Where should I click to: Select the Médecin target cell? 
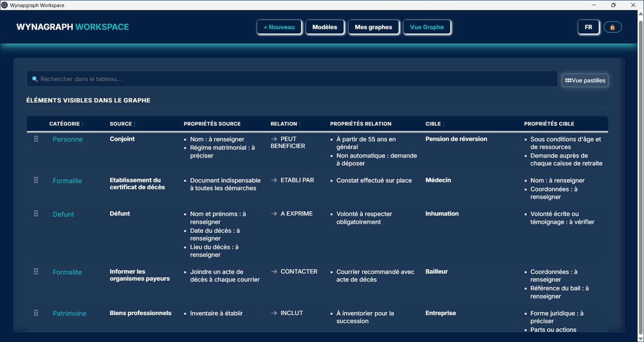pos(438,180)
